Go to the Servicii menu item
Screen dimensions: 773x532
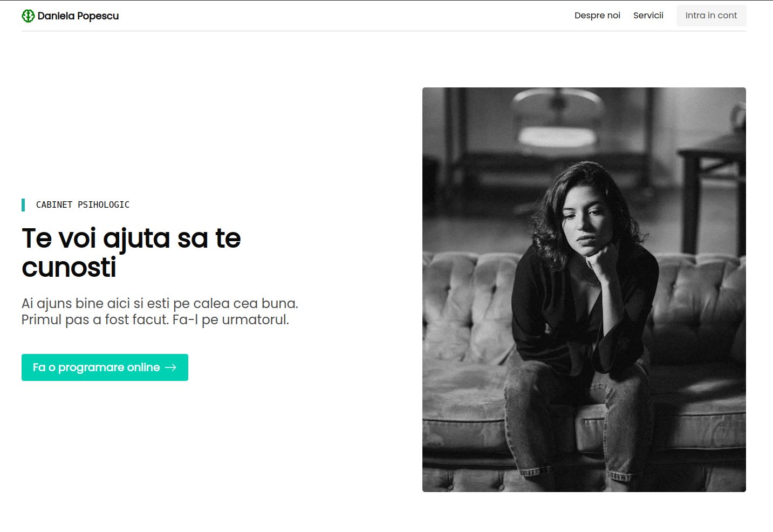click(x=648, y=16)
